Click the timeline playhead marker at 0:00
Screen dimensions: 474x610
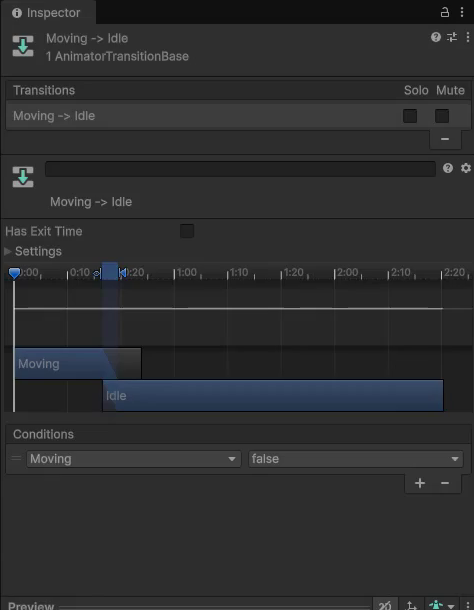pos(14,273)
